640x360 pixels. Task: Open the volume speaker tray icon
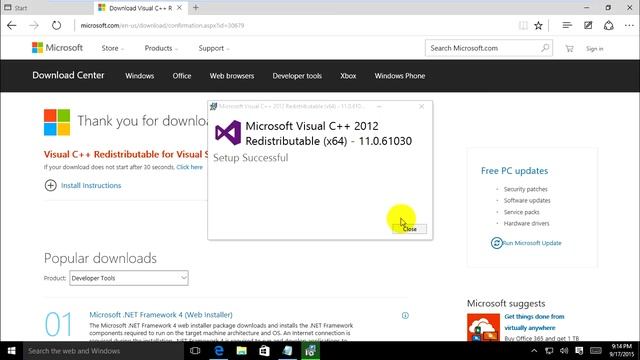pyautogui.click(x=564, y=351)
